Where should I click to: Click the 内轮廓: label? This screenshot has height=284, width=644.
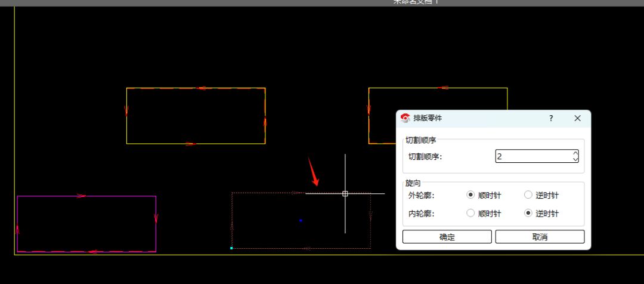(421, 214)
